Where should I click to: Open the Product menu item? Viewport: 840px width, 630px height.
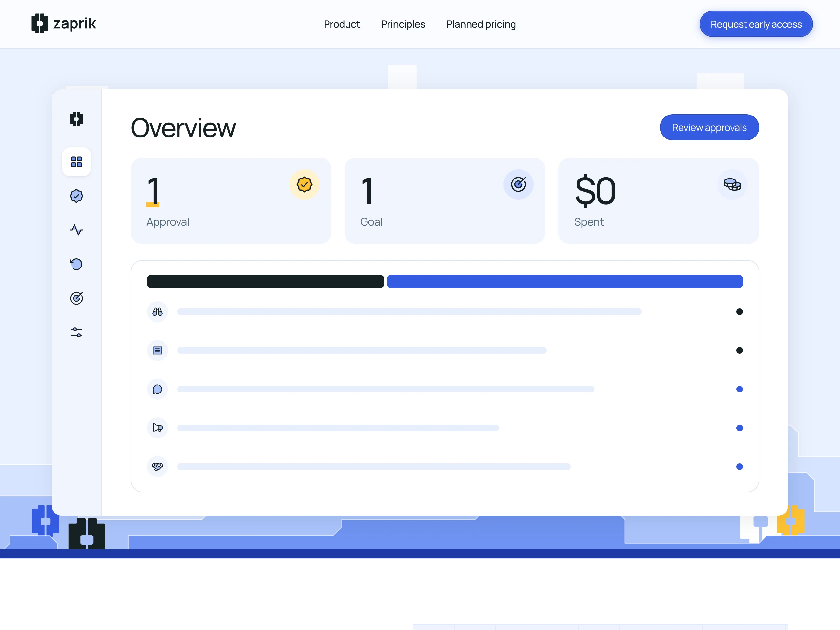coord(341,24)
